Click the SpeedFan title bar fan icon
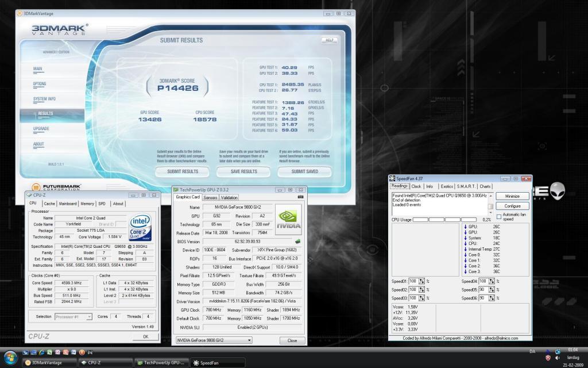The height and width of the screenshot is (368, 588). [x=392, y=178]
